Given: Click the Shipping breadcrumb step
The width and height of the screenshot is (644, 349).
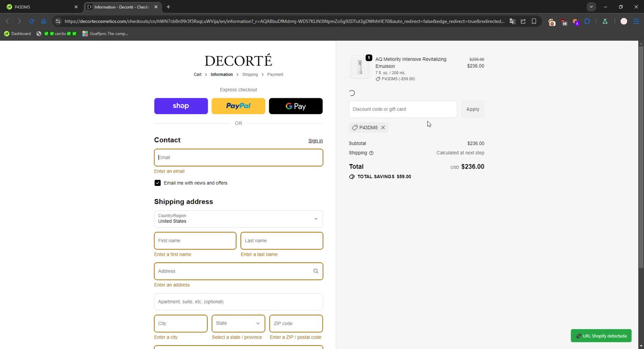Looking at the screenshot, I should click(x=250, y=75).
